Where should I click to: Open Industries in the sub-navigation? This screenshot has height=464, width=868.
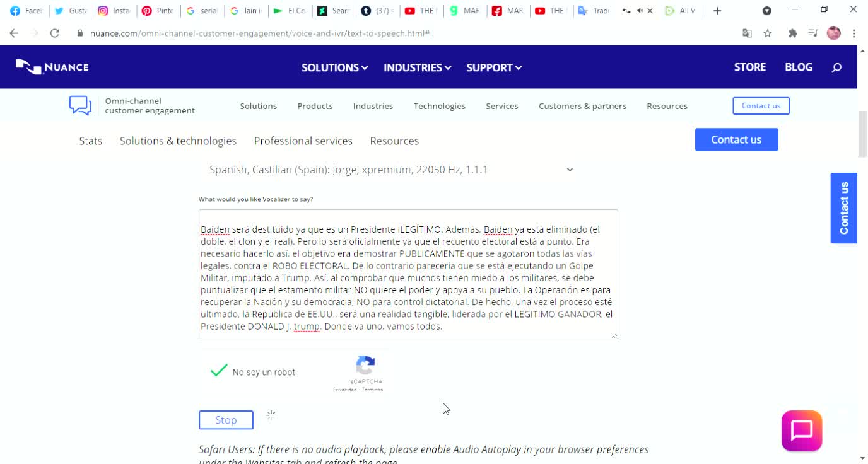pyautogui.click(x=373, y=106)
